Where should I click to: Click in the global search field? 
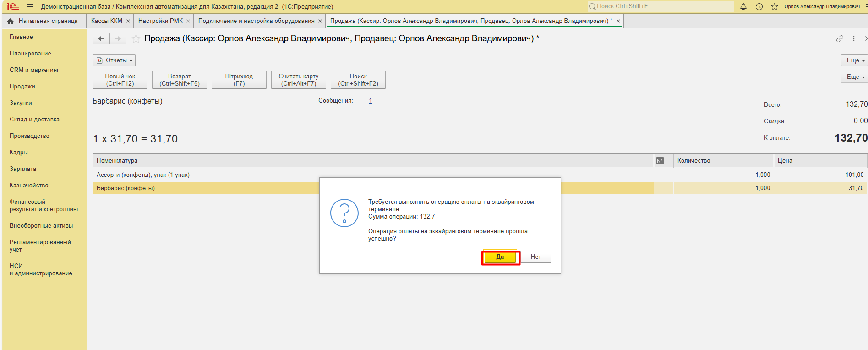[x=662, y=6]
